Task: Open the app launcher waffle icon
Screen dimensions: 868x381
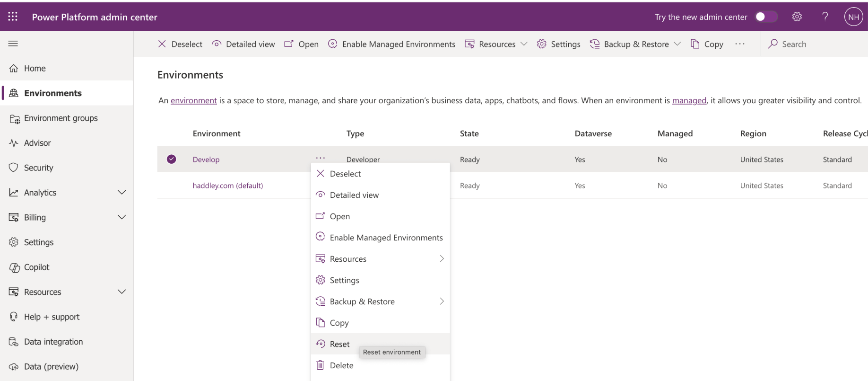Action: [13, 17]
